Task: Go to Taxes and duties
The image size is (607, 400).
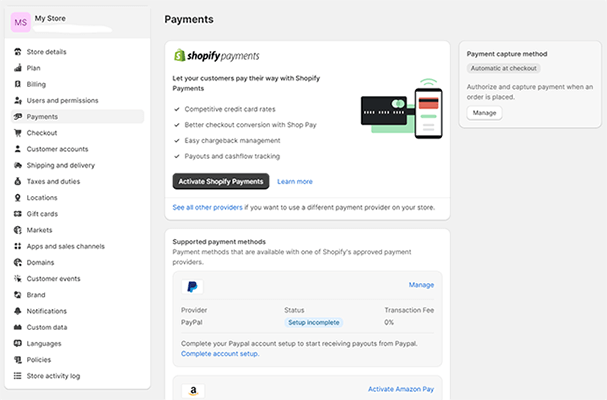Action: click(x=54, y=182)
